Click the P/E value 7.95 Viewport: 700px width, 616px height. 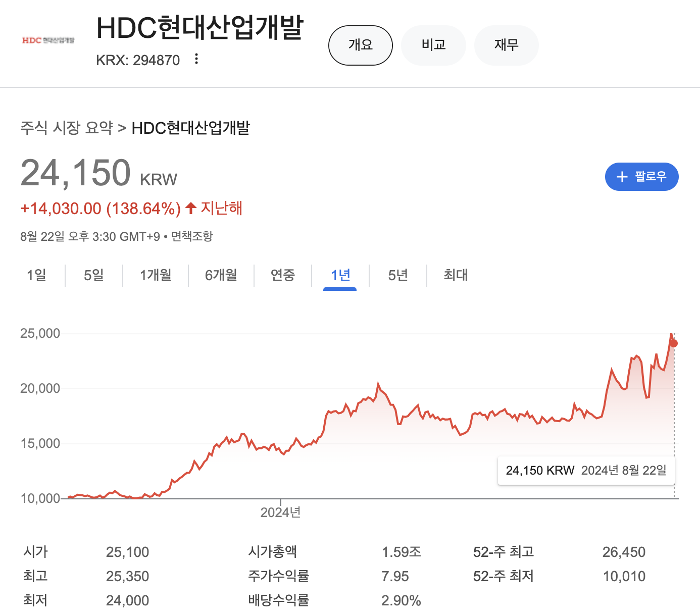395,576
